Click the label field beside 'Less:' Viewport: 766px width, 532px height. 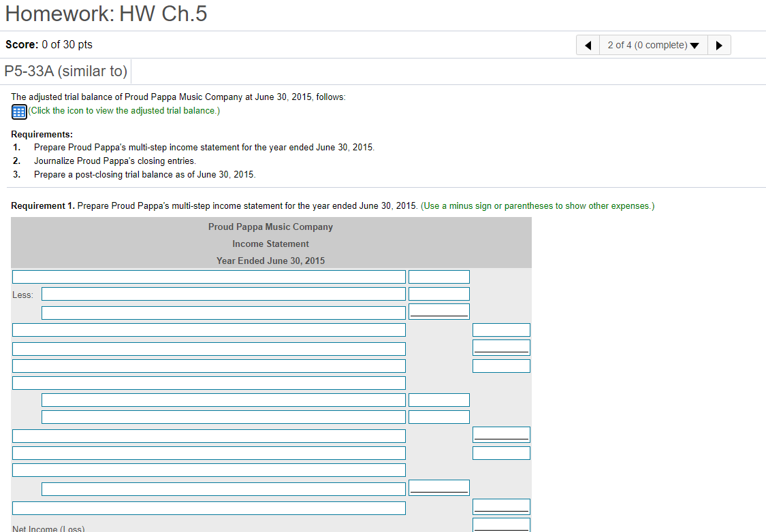point(223,294)
